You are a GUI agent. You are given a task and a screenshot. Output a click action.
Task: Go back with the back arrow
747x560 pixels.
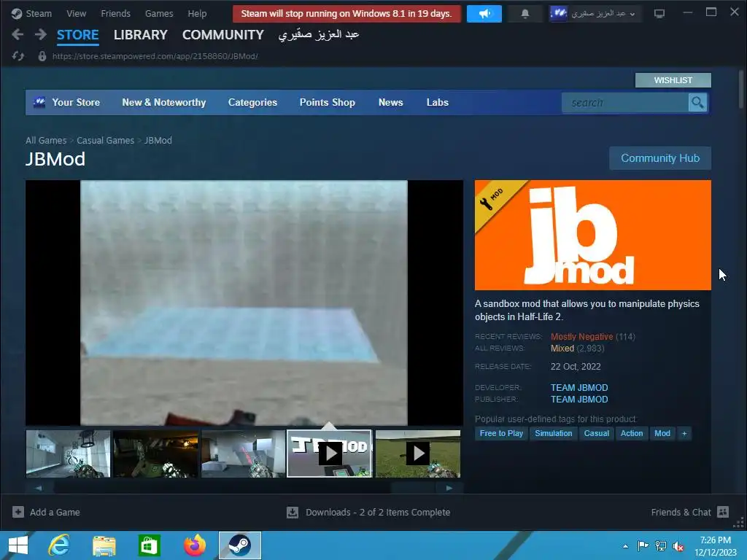tap(18, 34)
